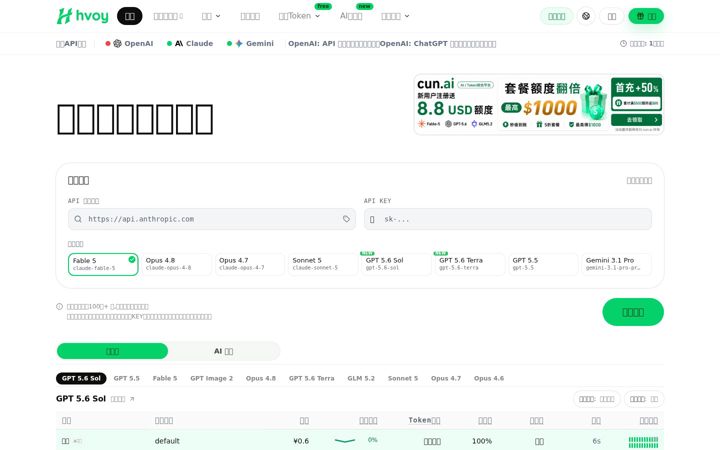Select the Fable 5 tab
This screenshot has height=450, width=720.
[x=165, y=378]
